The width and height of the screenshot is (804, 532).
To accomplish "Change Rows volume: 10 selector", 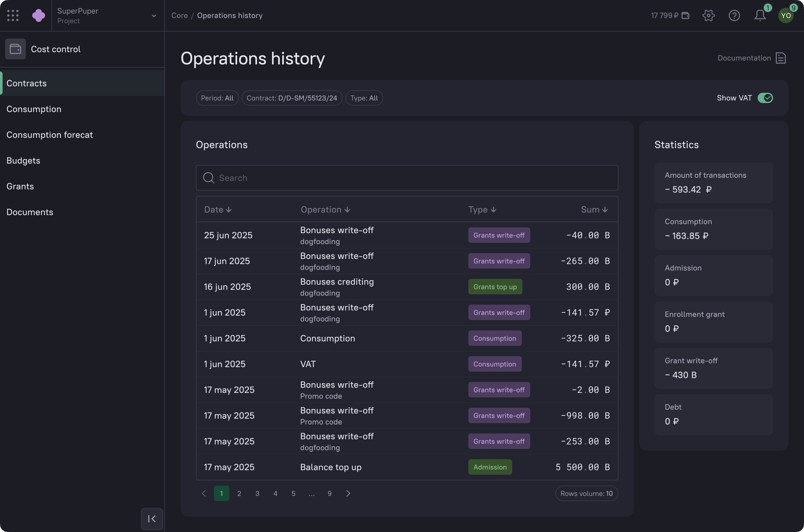I will coord(586,493).
